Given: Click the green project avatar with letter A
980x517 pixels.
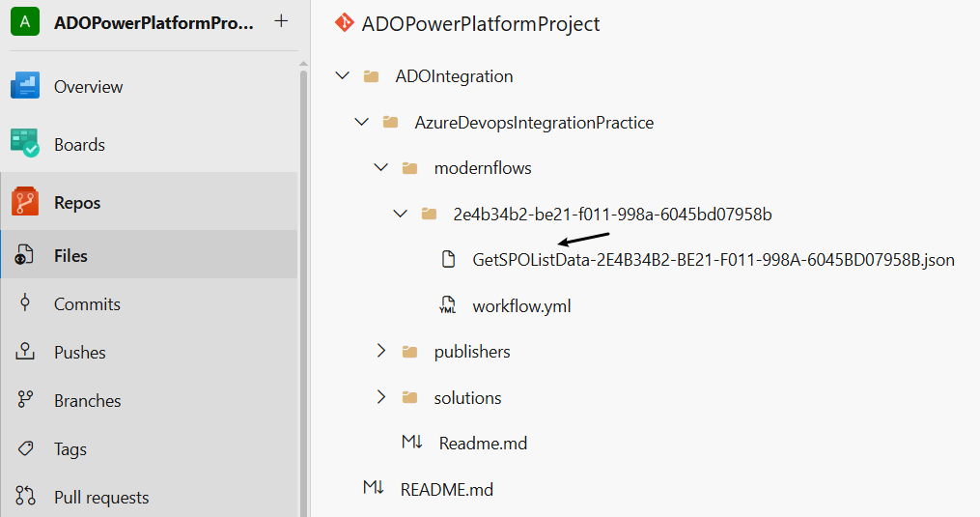Looking at the screenshot, I should 25,21.
